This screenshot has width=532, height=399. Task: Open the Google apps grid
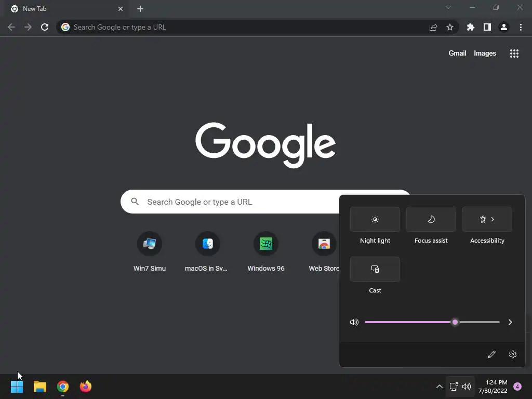tap(514, 54)
